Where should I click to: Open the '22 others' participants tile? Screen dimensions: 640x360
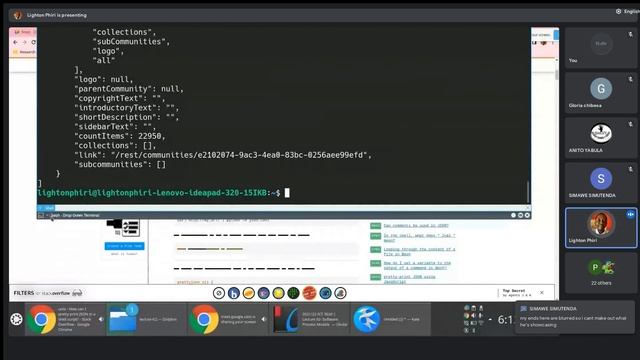pyautogui.click(x=601, y=273)
